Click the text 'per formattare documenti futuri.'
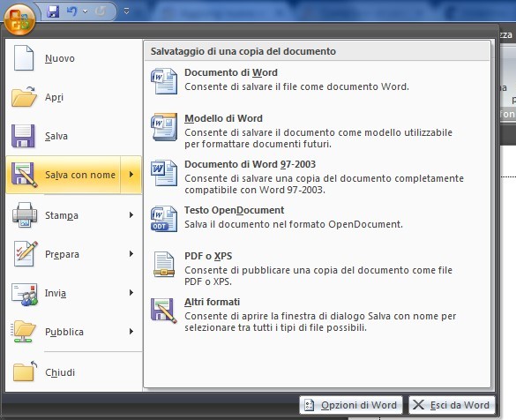The width and height of the screenshot is (516, 420). coord(258,144)
